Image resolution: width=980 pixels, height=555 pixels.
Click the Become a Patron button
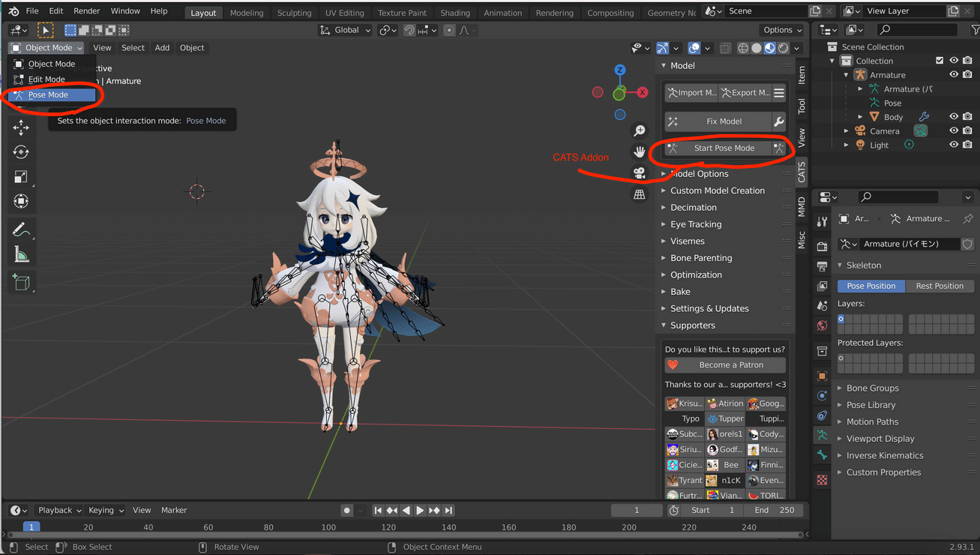coord(724,365)
